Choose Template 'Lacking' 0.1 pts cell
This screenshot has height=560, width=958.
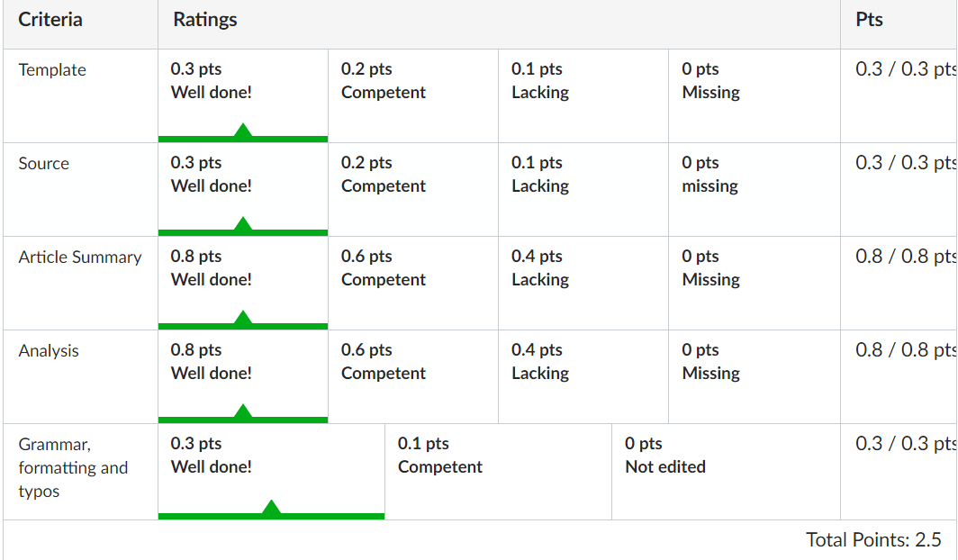pos(583,95)
